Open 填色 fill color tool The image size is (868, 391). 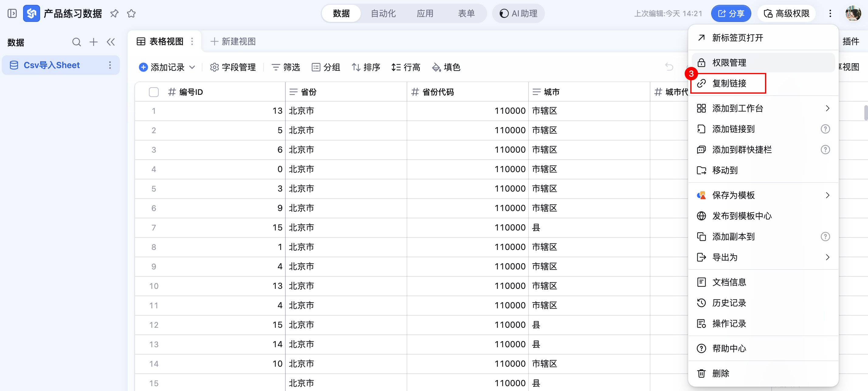[x=446, y=67]
